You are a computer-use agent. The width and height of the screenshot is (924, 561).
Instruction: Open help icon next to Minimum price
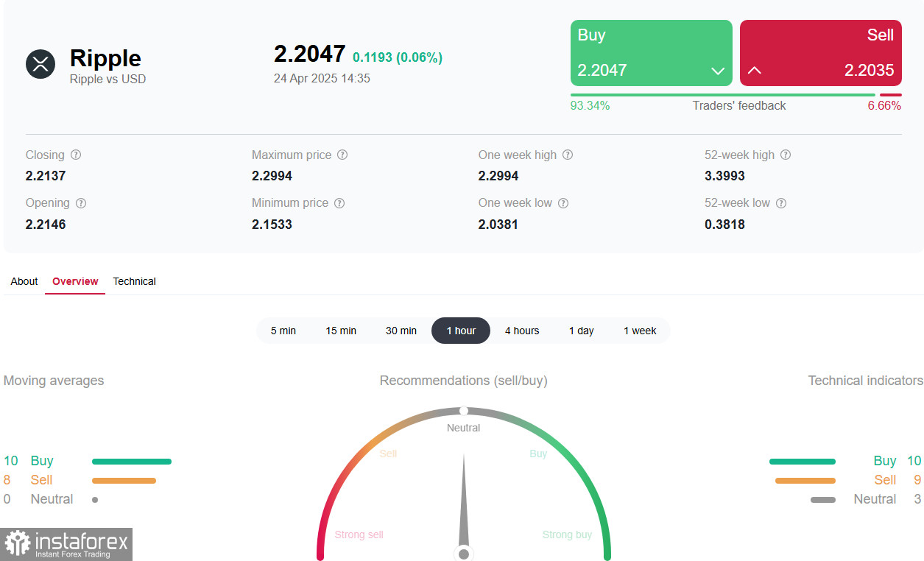(339, 203)
